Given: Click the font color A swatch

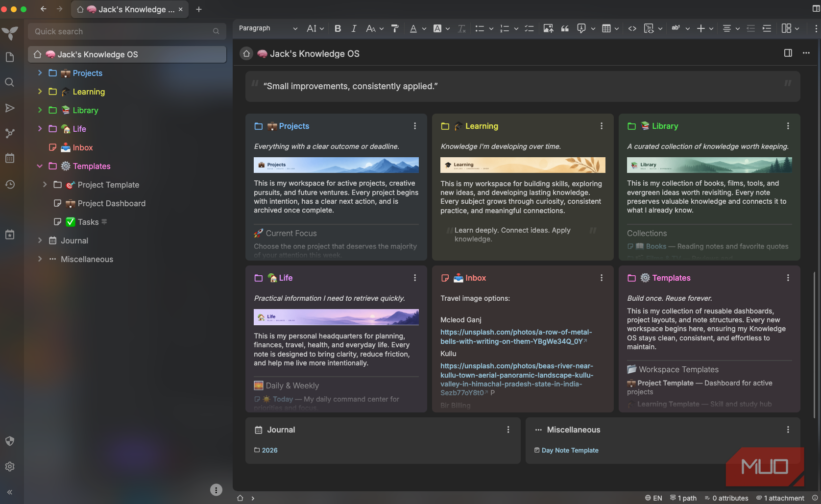Looking at the screenshot, I should [413, 28].
